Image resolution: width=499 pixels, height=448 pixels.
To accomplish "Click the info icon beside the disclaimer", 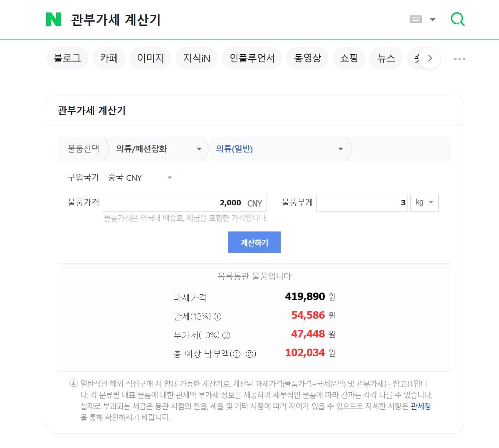I will [73, 383].
